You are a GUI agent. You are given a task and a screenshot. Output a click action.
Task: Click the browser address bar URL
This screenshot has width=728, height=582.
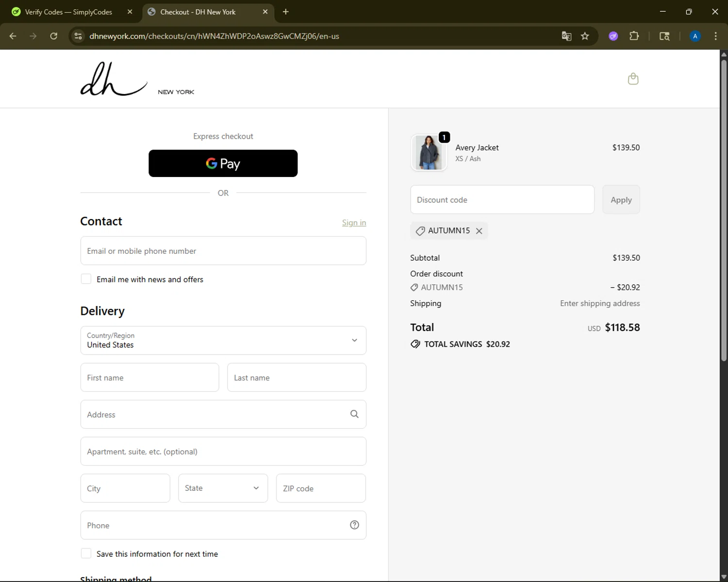point(214,36)
